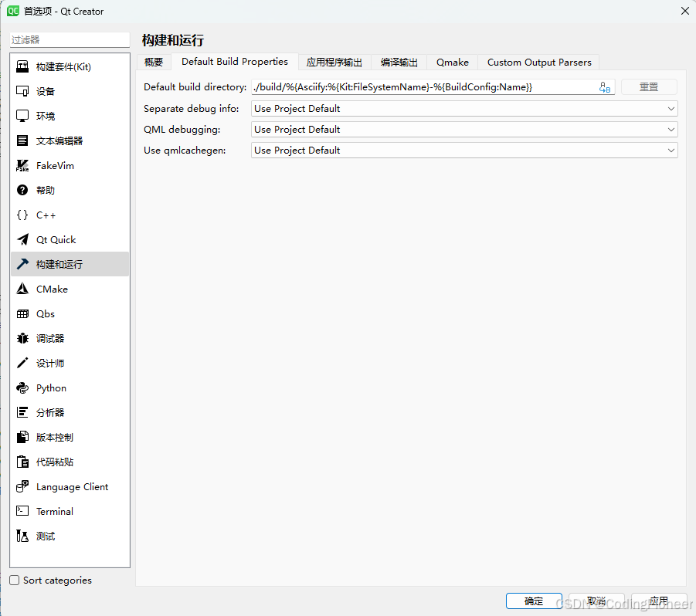
Task: Select the 设计师 pencil icon
Action: [22, 364]
